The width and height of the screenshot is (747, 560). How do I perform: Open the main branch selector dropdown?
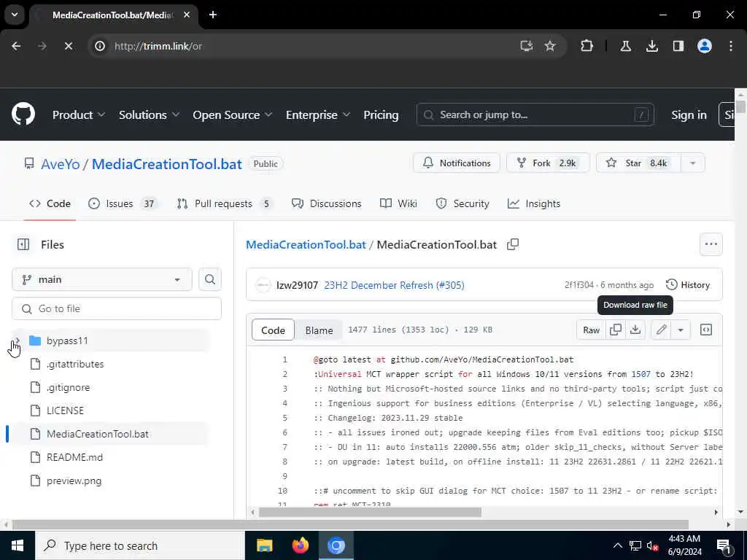(102, 279)
